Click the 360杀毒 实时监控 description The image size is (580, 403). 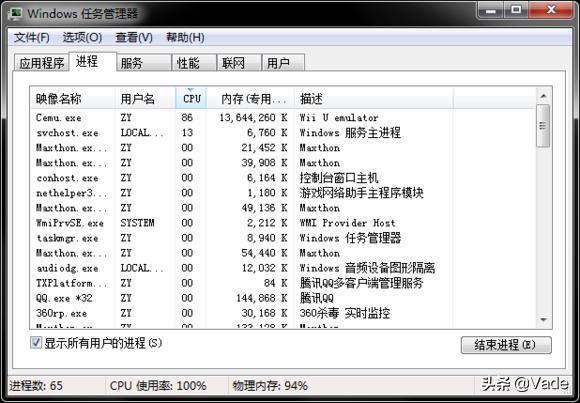pos(345,313)
